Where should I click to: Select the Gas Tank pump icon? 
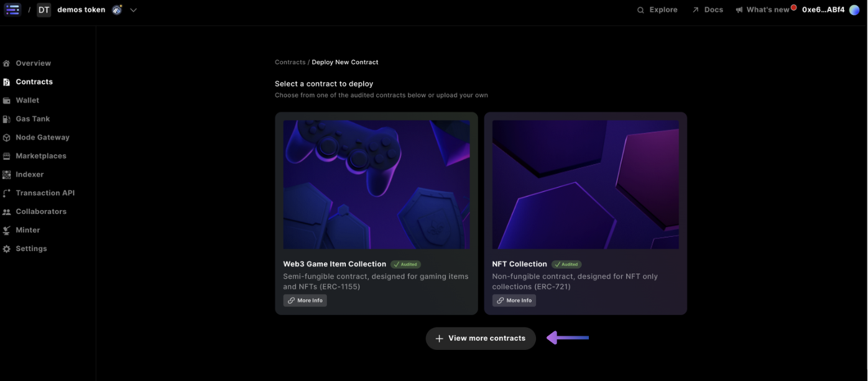pos(6,119)
